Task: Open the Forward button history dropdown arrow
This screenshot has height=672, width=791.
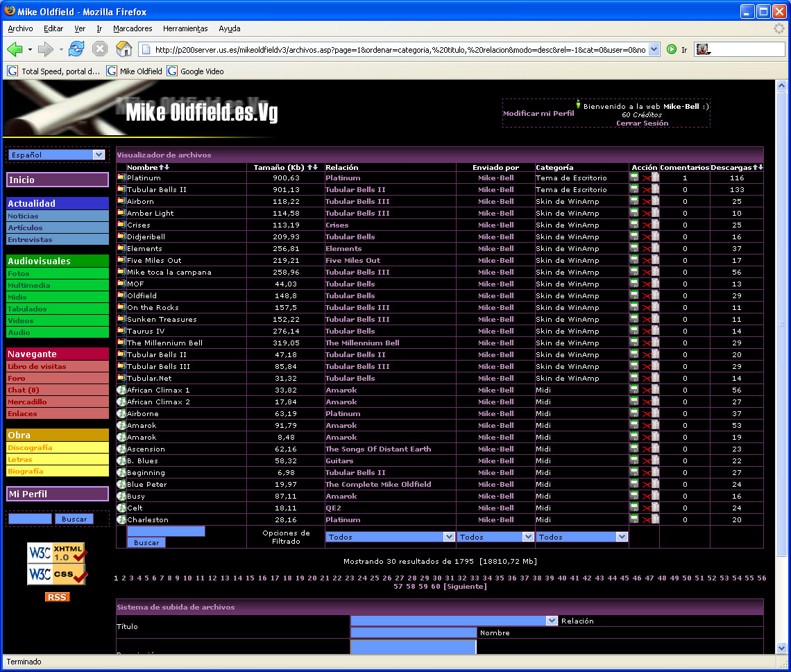Action: [x=61, y=49]
